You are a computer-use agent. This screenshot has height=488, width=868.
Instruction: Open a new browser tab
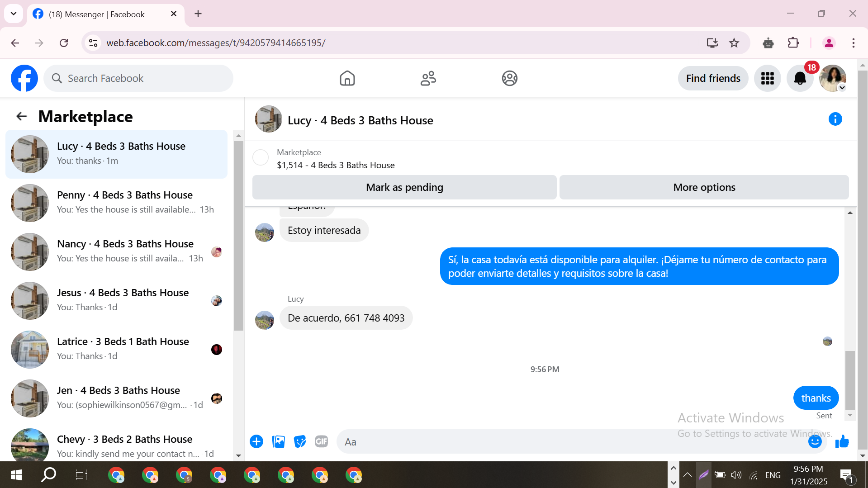click(x=198, y=14)
